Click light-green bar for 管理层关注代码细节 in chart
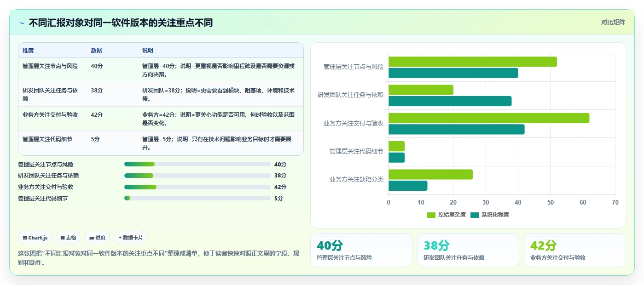Image resolution: width=644 pixels, height=285 pixels. pyautogui.click(x=396, y=146)
